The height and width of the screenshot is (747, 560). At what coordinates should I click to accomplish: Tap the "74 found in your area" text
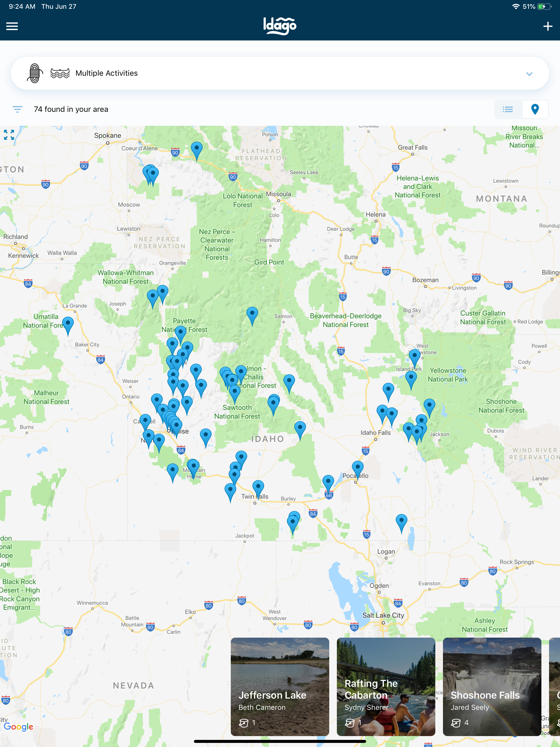(71, 109)
